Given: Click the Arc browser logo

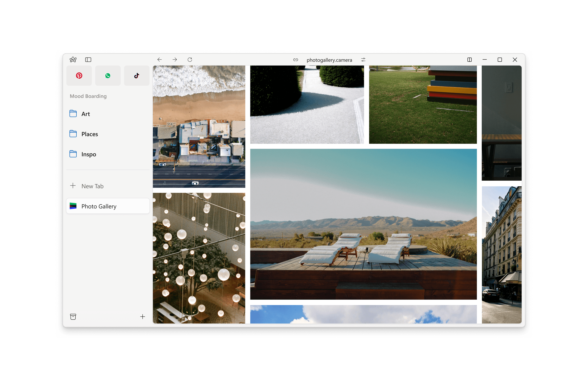Looking at the screenshot, I should pyautogui.click(x=73, y=59).
